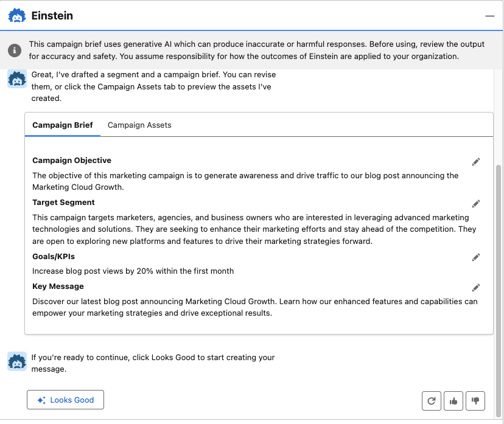Screen dimensions: 504x424
Task: Click the generative AI disclaimer text
Action: [x=256, y=50]
